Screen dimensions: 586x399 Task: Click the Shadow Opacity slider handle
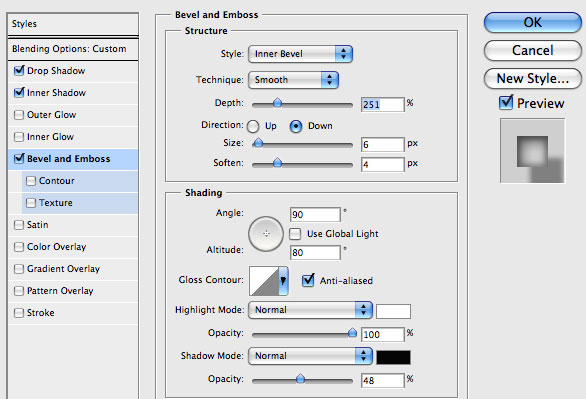300,379
